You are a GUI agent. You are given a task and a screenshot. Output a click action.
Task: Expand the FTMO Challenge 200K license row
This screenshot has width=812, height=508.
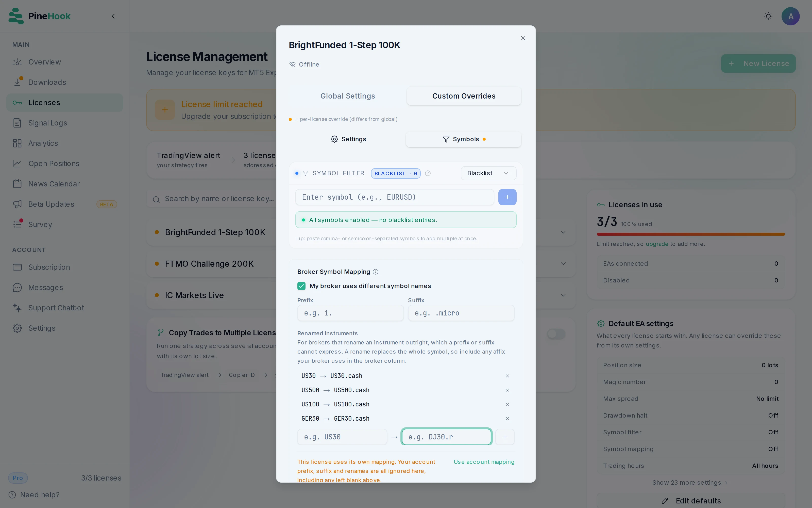pyautogui.click(x=563, y=264)
